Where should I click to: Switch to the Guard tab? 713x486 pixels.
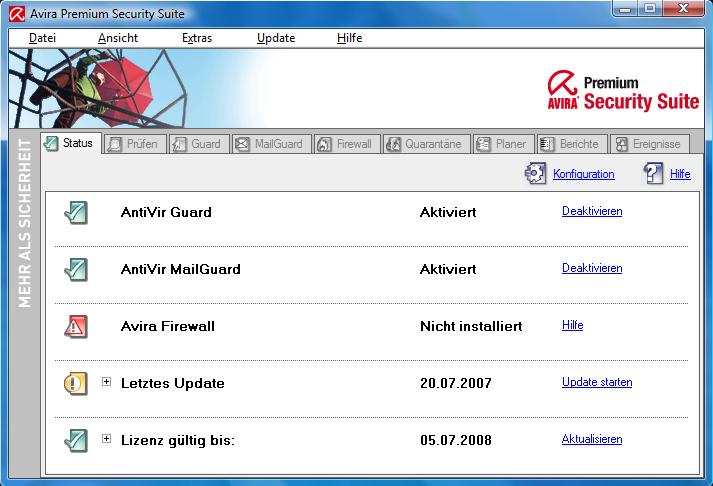[199, 144]
